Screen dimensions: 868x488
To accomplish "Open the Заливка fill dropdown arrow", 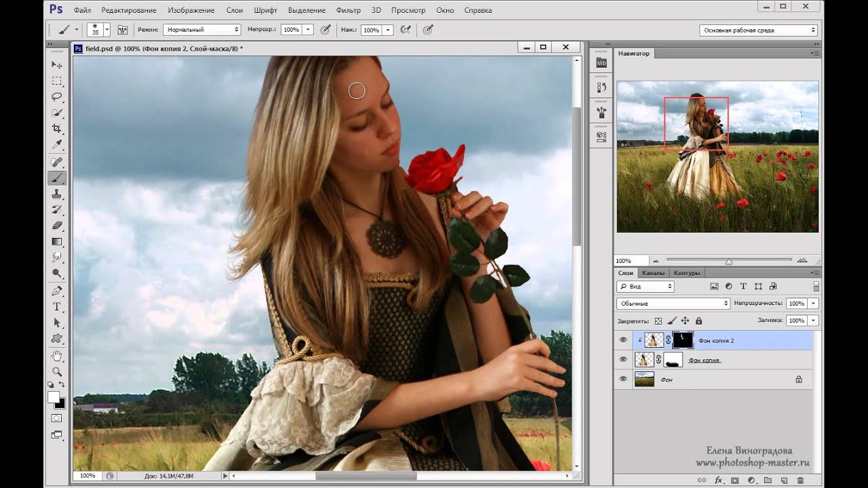I will pos(813,321).
